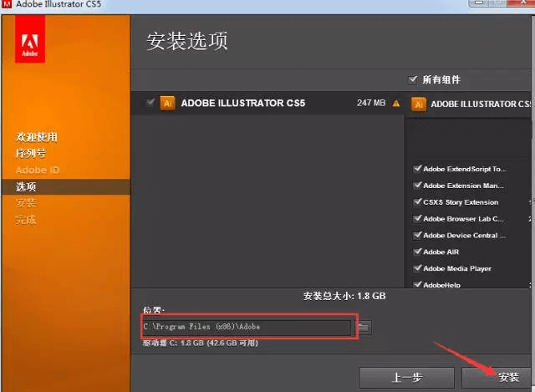Image resolution: width=535 pixels, height=392 pixels.
Task: Toggle Adobe Browser Lab C... checkbox
Action: 417,218
